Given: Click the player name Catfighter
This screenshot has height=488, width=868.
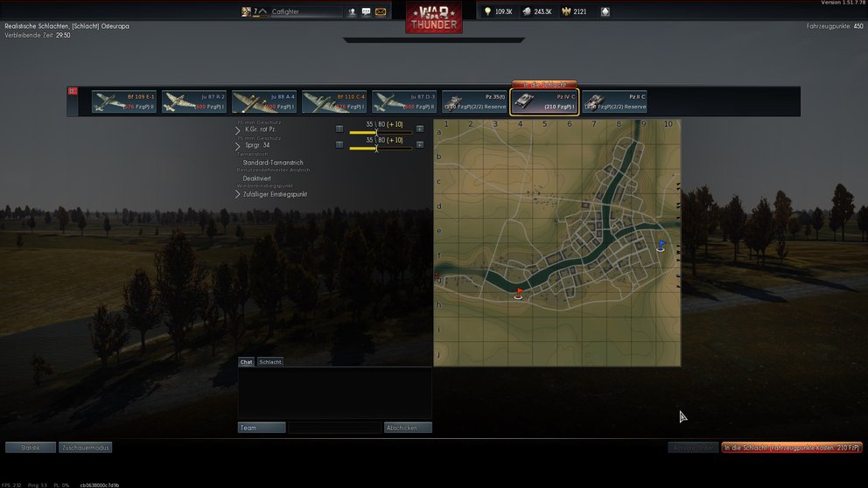Looking at the screenshot, I should pos(285,11).
